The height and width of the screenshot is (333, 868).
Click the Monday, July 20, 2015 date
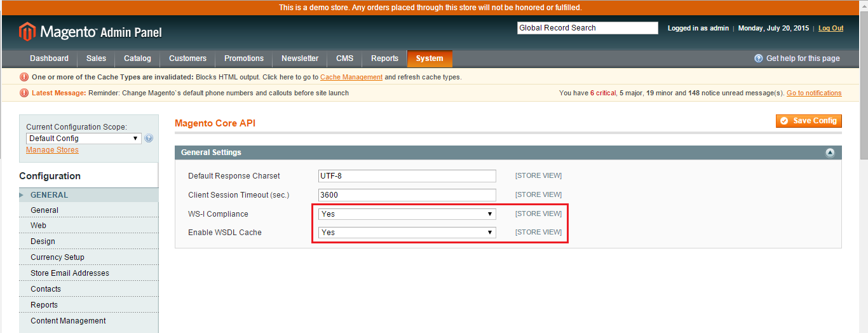(x=773, y=28)
